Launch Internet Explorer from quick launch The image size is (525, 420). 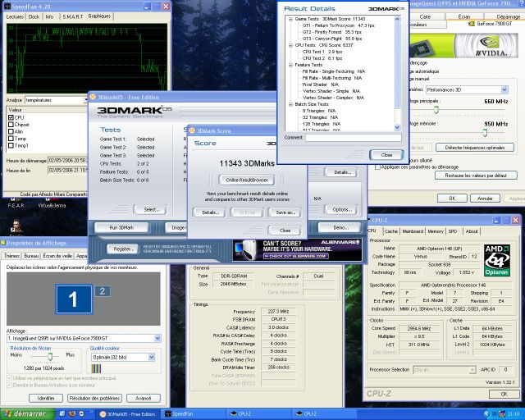tap(62, 414)
